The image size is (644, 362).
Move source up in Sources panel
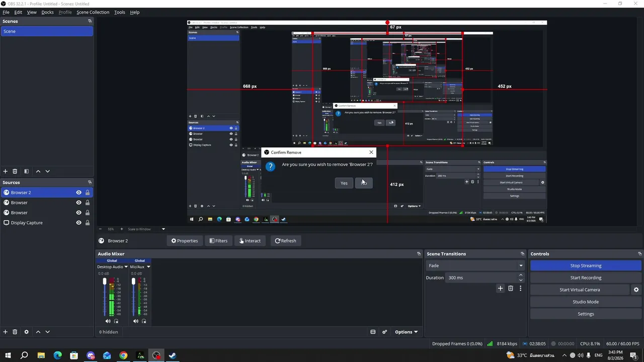pyautogui.click(x=38, y=332)
